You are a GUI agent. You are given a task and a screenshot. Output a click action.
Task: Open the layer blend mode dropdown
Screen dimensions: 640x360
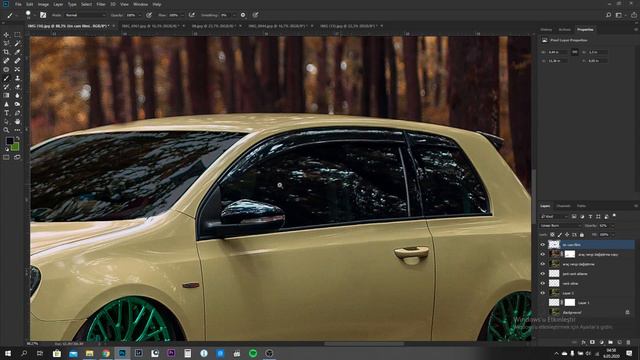[x=561, y=225]
